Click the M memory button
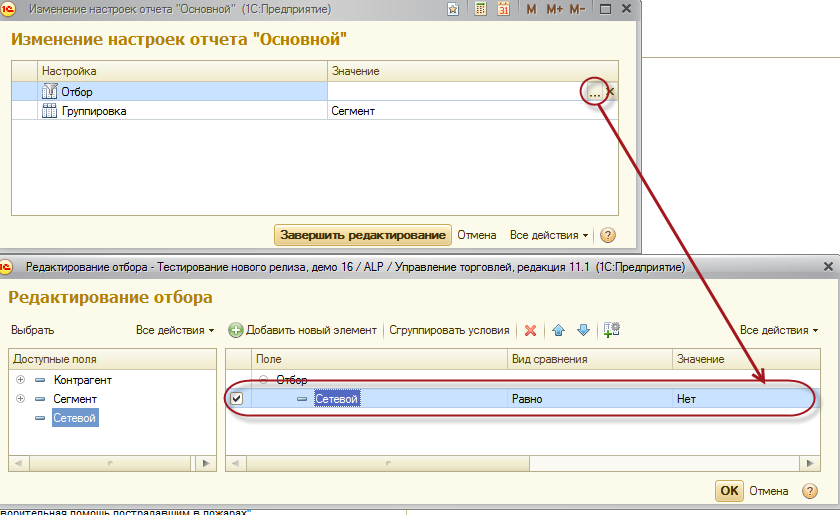 click(x=531, y=9)
